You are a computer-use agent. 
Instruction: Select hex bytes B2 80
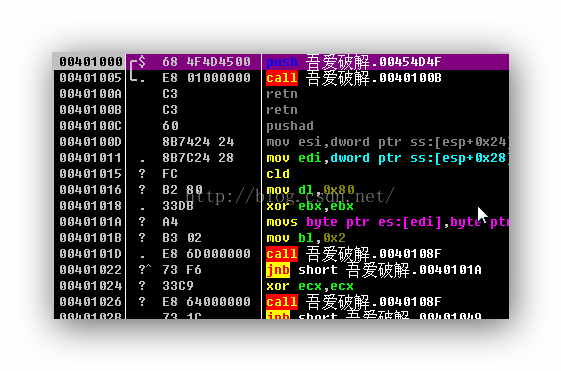182,190
